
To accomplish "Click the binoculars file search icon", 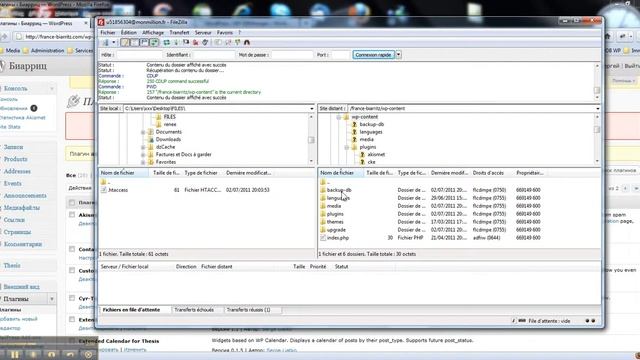I will (x=247, y=42).
